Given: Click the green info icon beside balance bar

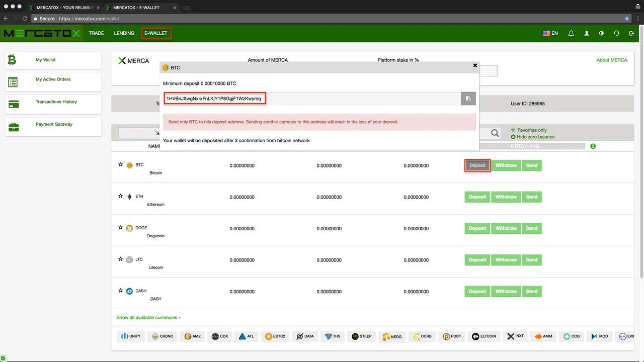Looking at the screenshot, I should 593,146.
